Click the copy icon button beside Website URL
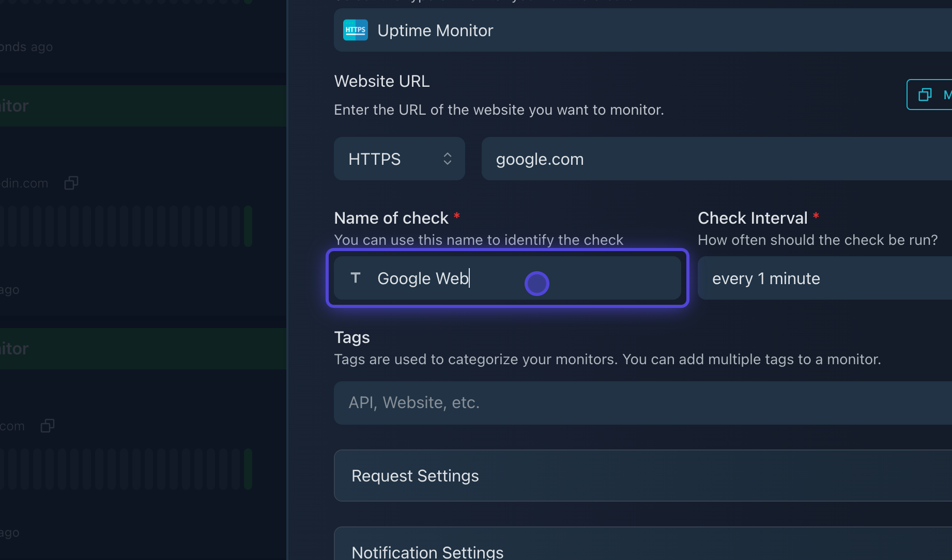The width and height of the screenshot is (952, 560). pos(929,95)
